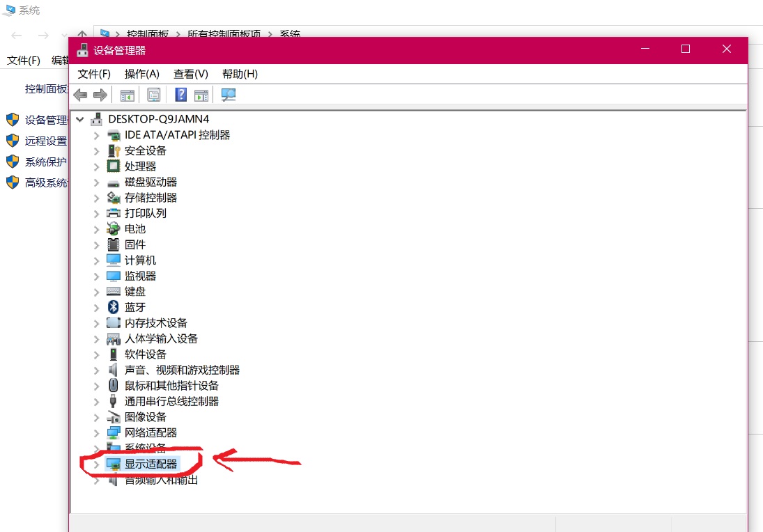Click the Back arrow in Device Manager toolbar

click(x=80, y=95)
